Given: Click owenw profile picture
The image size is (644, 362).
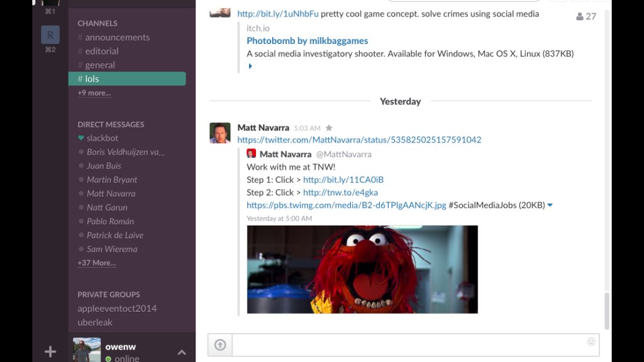Looking at the screenshot, I should pyautogui.click(x=87, y=349).
